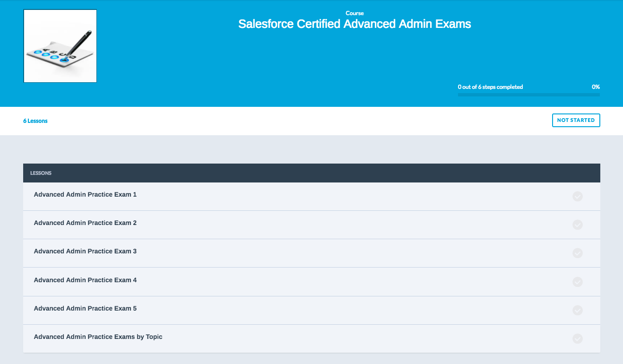Click status checkmark for Practice Exam 5
The width and height of the screenshot is (623, 364).
[577, 310]
